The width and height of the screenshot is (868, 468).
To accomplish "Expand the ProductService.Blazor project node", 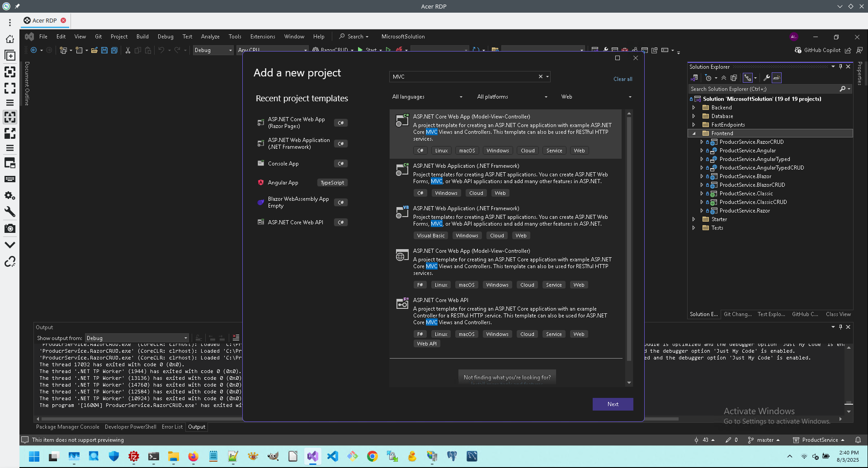I will pyautogui.click(x=702, y=176).
